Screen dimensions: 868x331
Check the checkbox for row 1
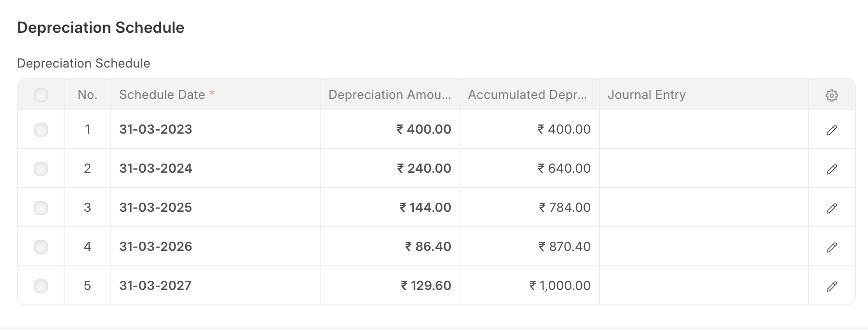41,130
